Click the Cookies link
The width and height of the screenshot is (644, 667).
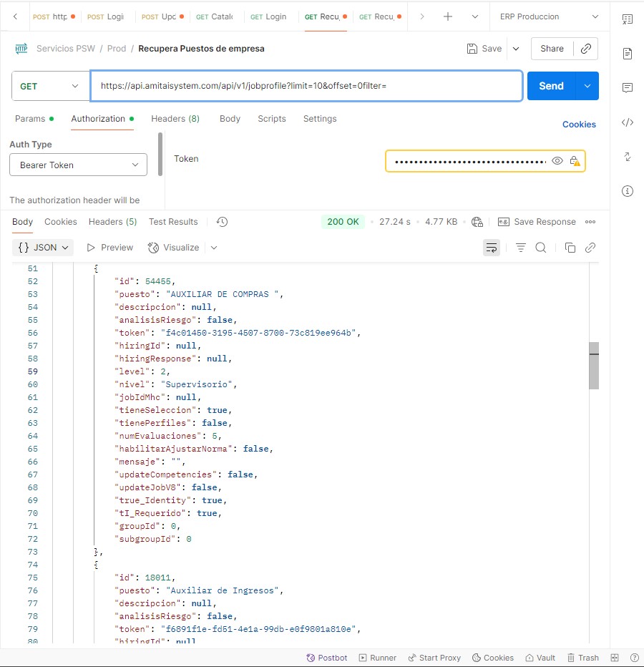point(578,125)
